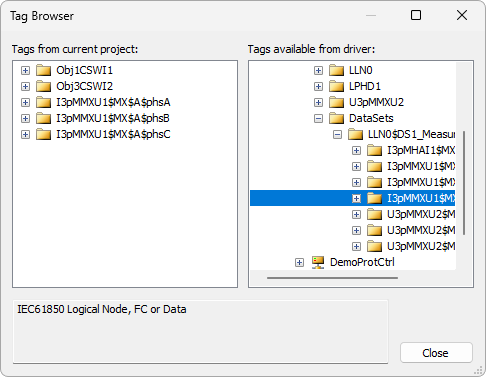Expand the highlighted I3pMMXU1$MX node
This screenshot has height=377, width=486.
(356, 198)
